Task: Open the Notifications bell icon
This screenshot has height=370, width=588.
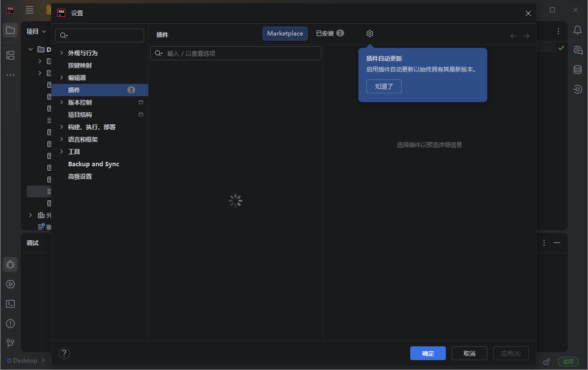Action: pos(577,30)
